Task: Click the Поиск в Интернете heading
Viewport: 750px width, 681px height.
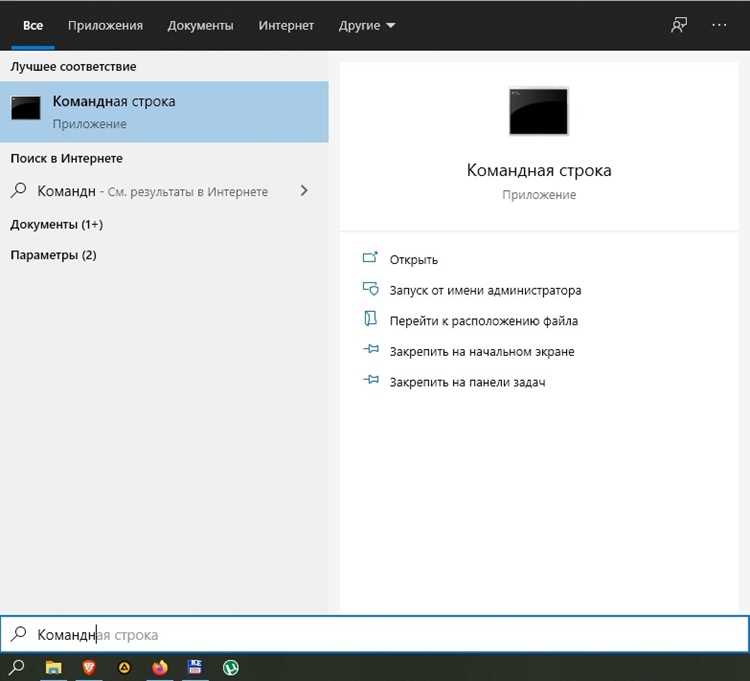Action: 66,158
